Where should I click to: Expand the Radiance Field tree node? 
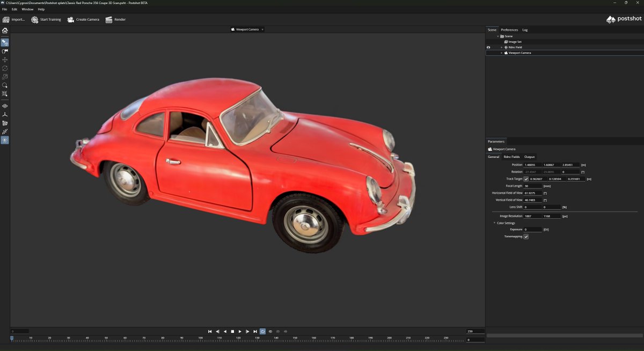(502, 47)
